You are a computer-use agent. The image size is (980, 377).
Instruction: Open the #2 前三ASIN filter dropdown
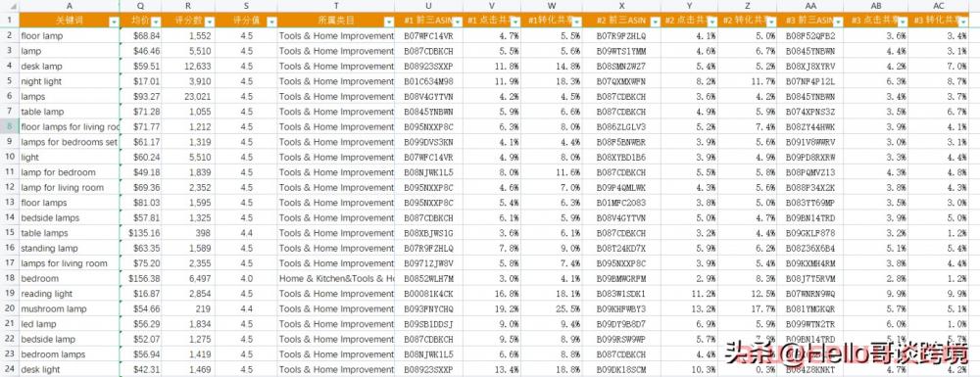(x=655, y=22)
